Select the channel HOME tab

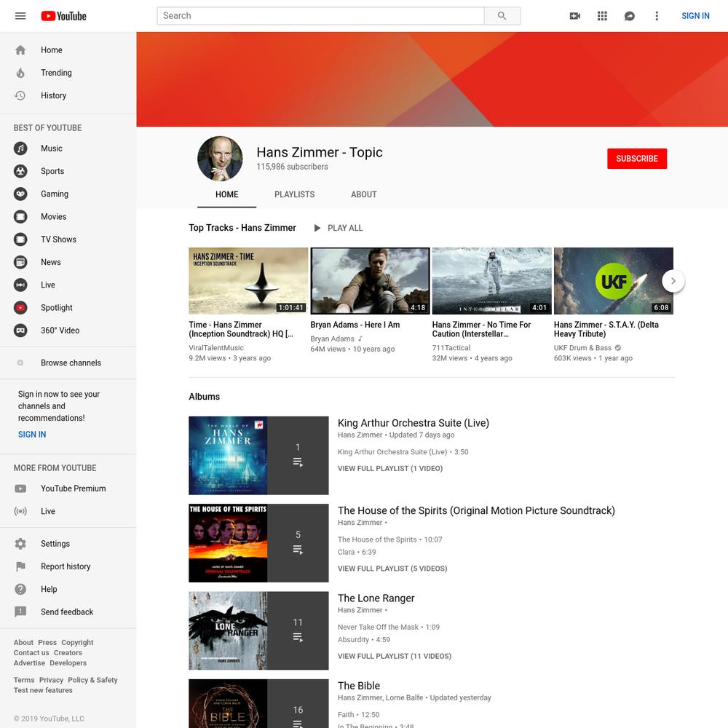pos(226,194)
